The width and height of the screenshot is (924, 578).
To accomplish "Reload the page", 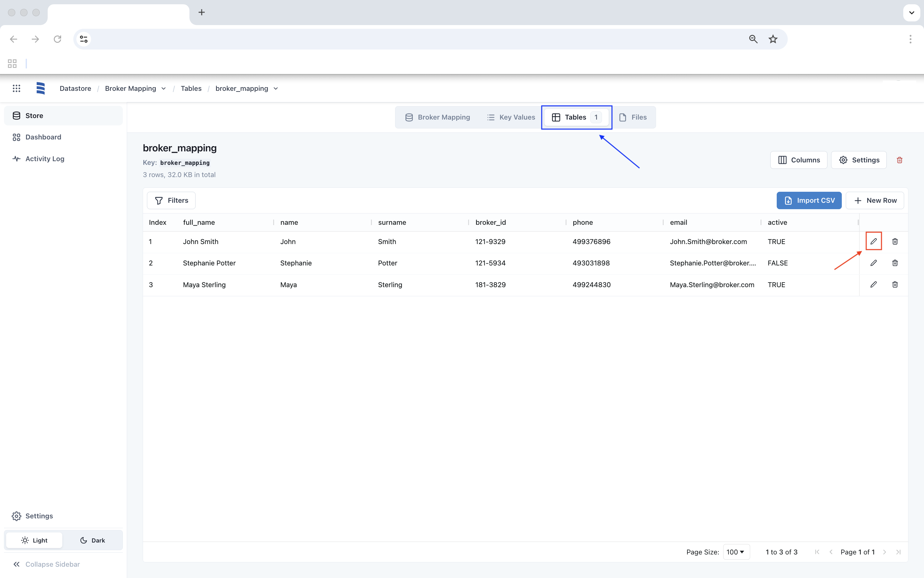I will [x=57, y=39].
